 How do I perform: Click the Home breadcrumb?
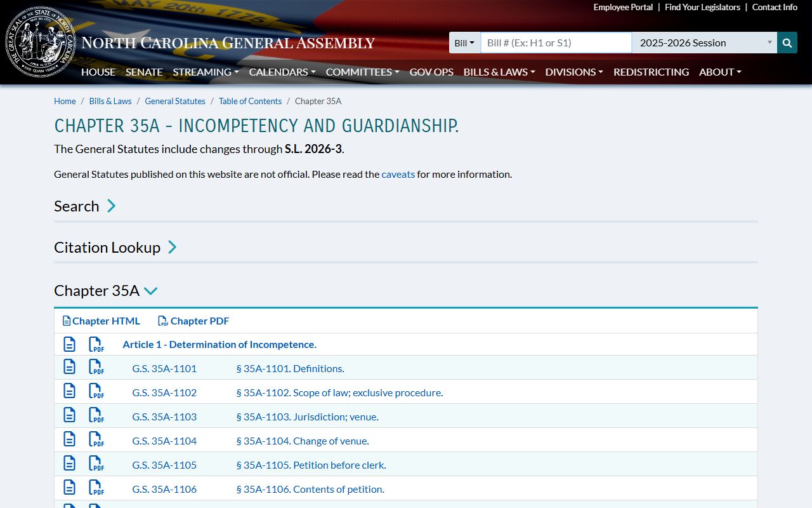[x=65, y=101]
